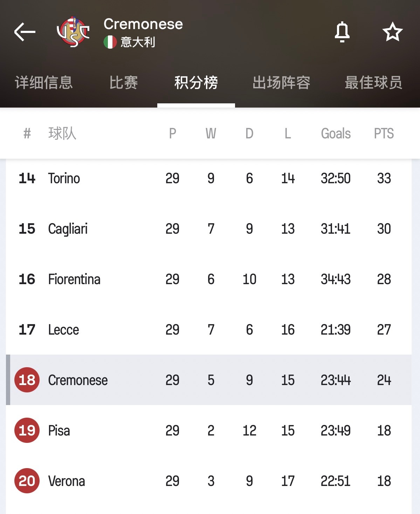The height and width of the screenshot is (514, 420).
Task: Tap the Lecce team row
Action: point(64,330)
